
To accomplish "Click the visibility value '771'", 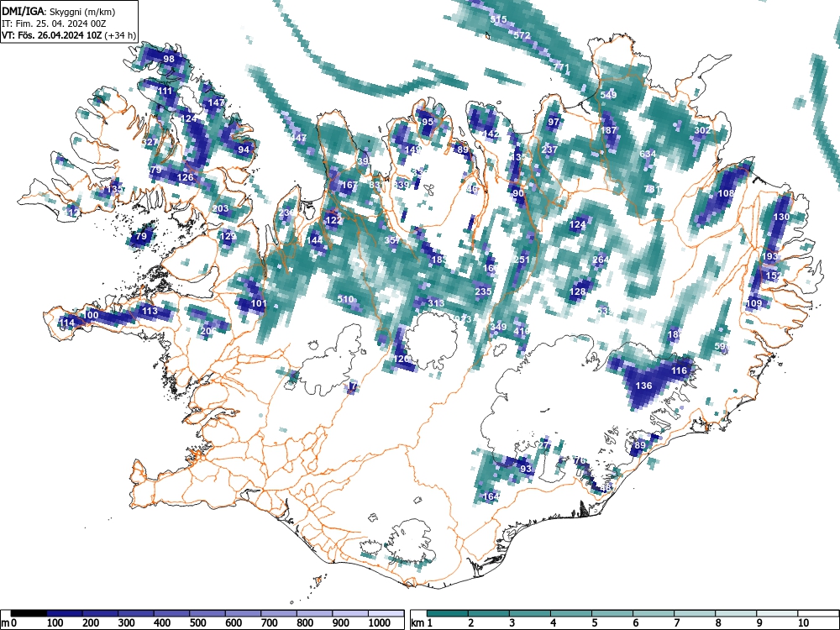I will pos(561,67).
